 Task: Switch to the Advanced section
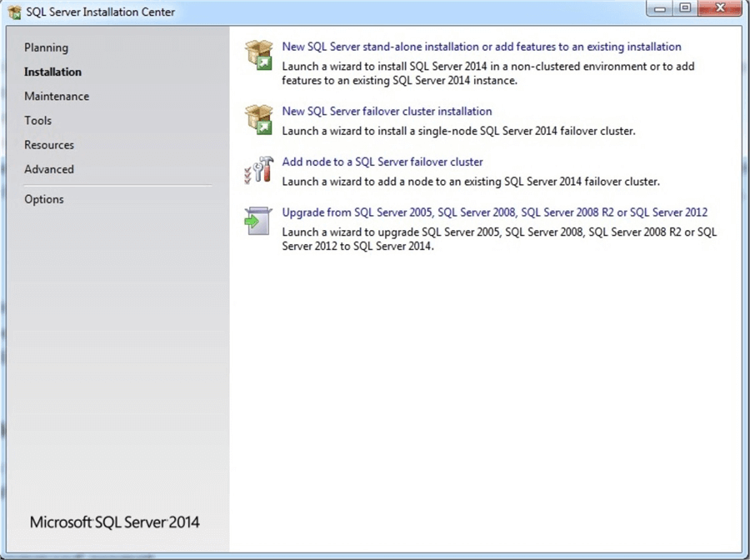click(49, 169)
